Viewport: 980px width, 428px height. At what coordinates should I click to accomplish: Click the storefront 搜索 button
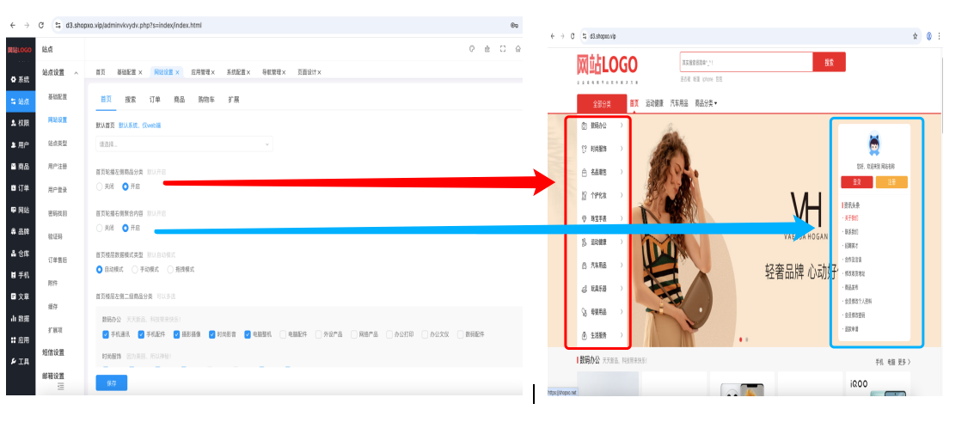coord(830,63)
